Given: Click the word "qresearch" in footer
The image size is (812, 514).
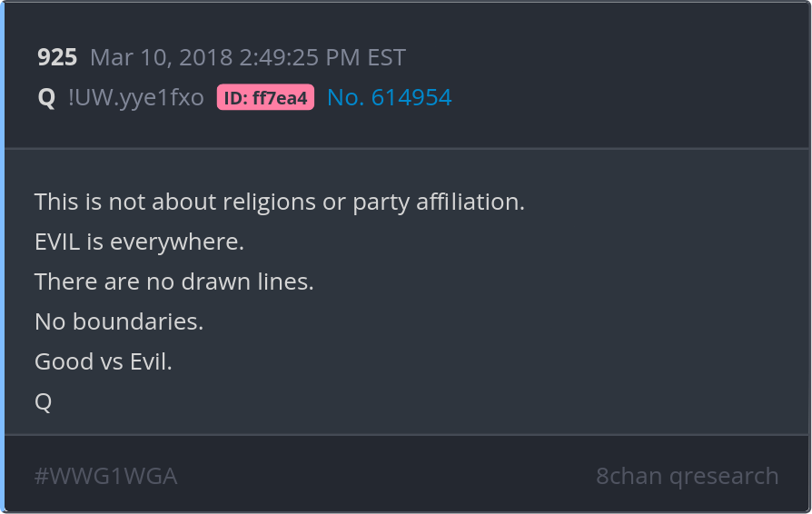Looking at the screenshot, I should tap(724, 476).
